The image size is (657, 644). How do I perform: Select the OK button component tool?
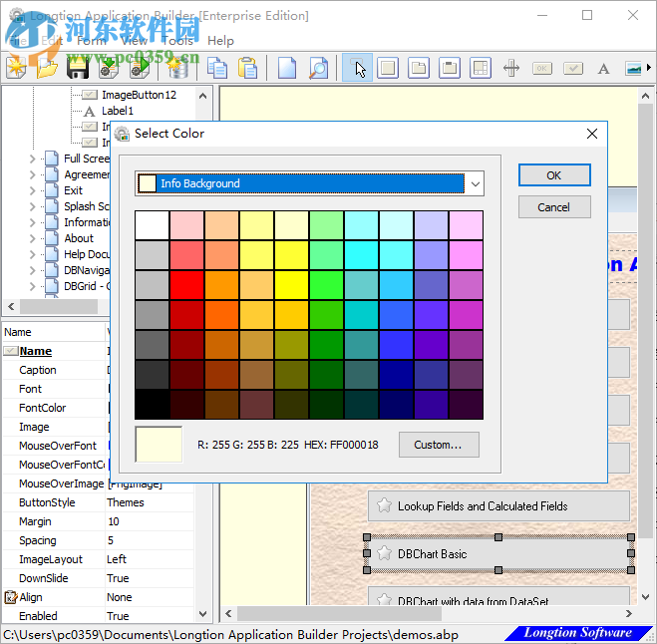pyautogui.click(x=542, y=69)
